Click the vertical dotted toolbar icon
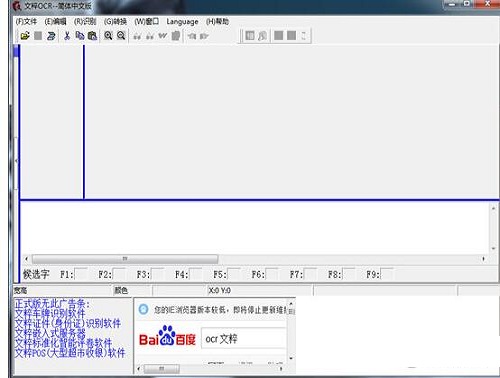 (x=304, y=35)
